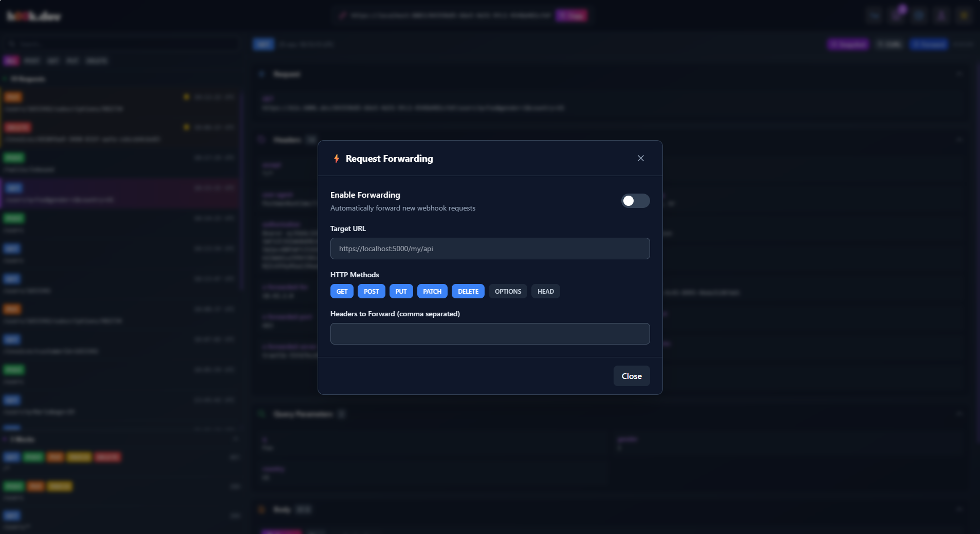This screenshot has width=980, height=534.
Task: Click the lightning bolt icon beside Request Forwarding
Action: (x=337, y=158)
